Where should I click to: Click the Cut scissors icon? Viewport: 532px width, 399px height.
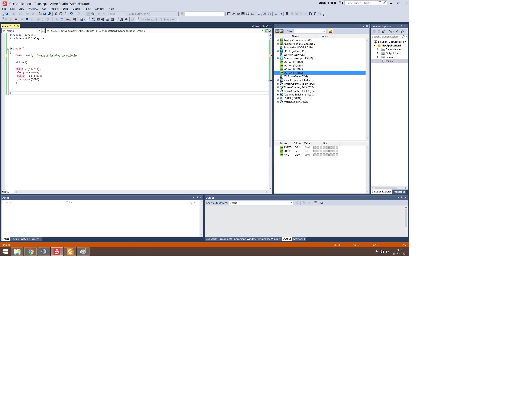coord(56,14)
